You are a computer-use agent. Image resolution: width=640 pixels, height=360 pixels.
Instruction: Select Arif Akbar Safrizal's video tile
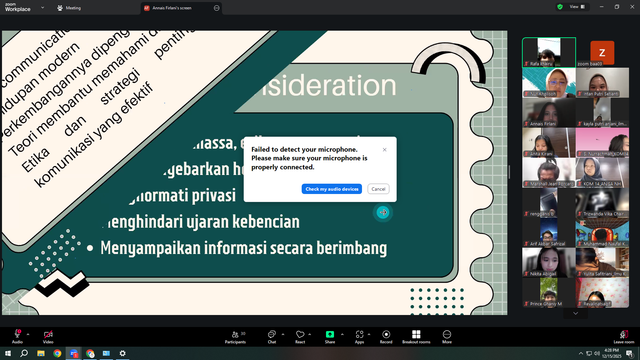coord(549,233)
